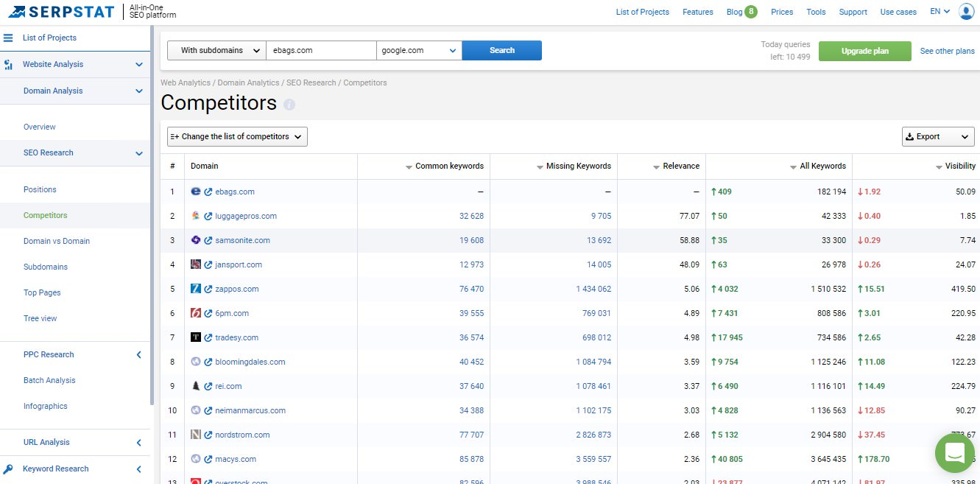The height and width of the screenshot is (484, 980).
Task: Click the blue Search button
Action: tap(502, 50)
